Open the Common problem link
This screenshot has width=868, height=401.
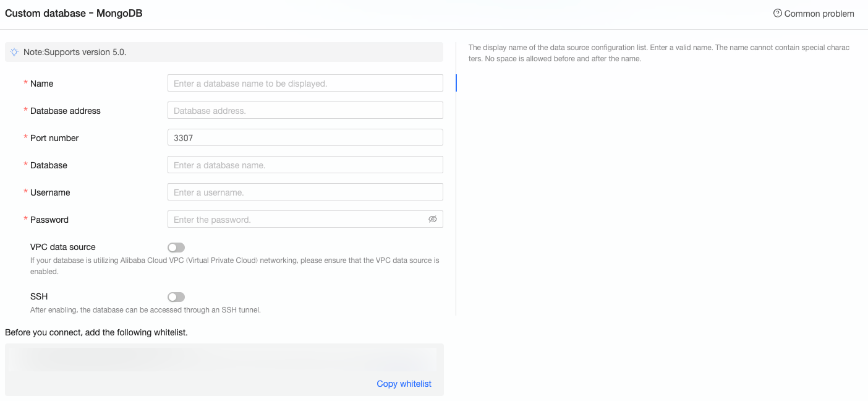[819, 14]
